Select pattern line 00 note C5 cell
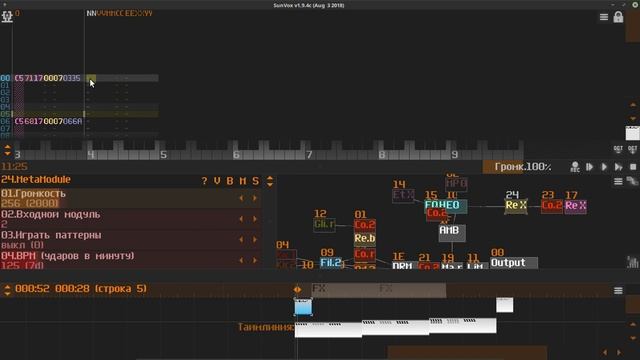The width and height of the screenshot is (640, 360). point(19,78)
